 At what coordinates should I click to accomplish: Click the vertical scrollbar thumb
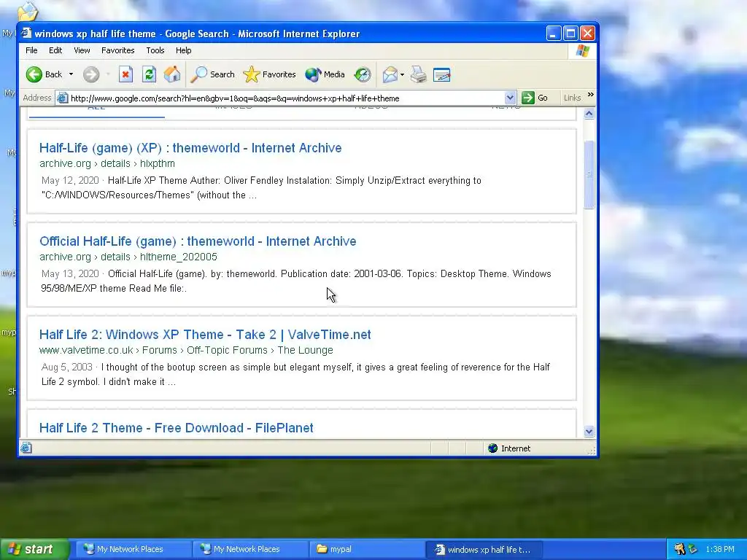[589, 174]
